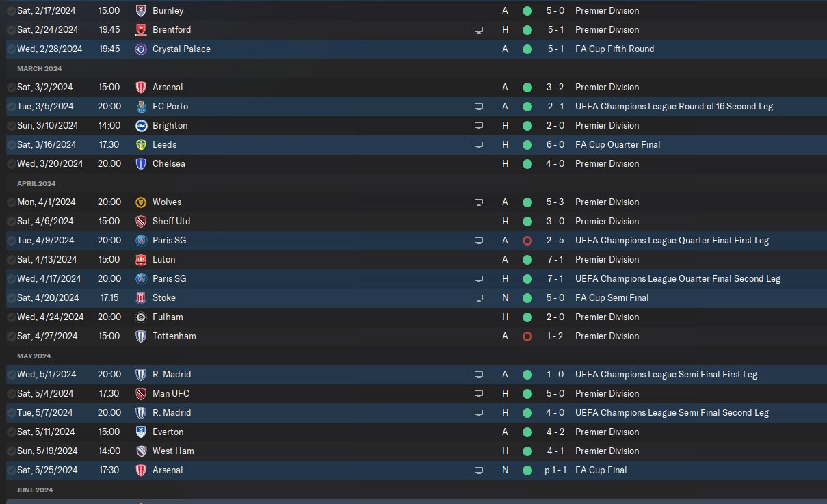Toggle the check circle beside Tue, 4/9/2024
The width and height of the screenshot is (827, 504).
[x=11, y=241]
